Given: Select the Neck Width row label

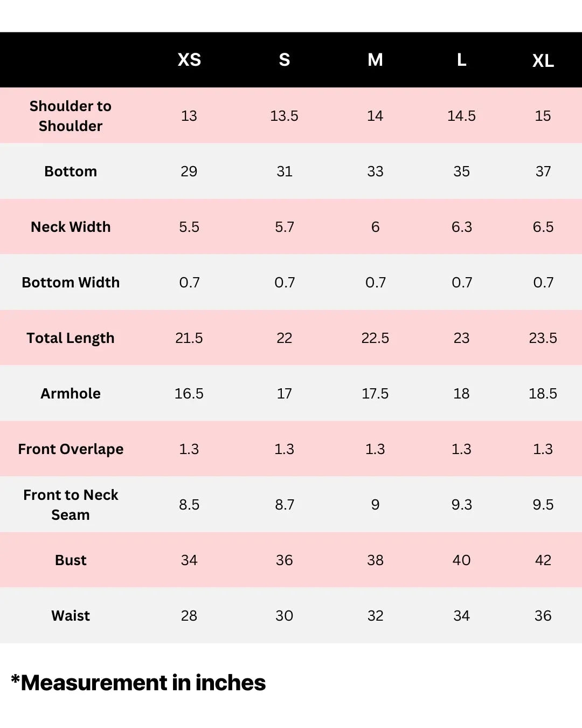Looking at the screenshot, I should 71,227.
